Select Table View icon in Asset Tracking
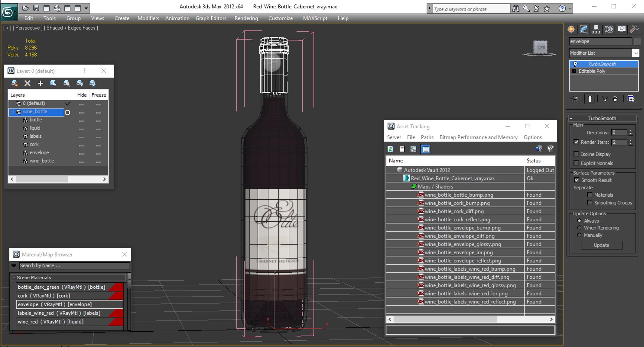Viewport: 644px width, 347px height. [x=425, y=149]
